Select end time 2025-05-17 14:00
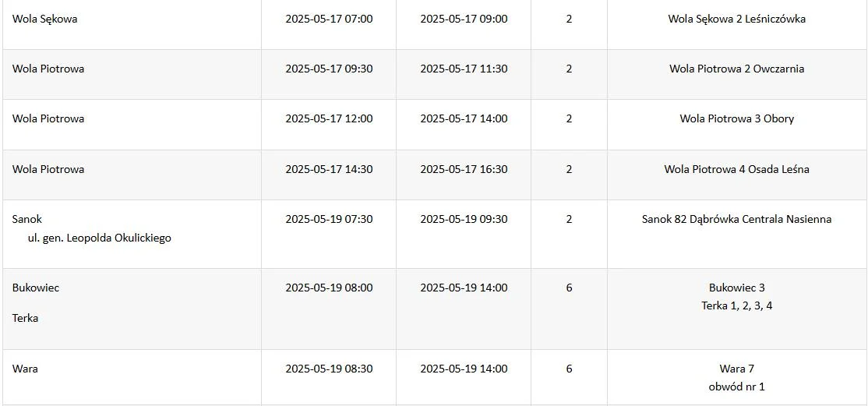Screen dimensions: 868x406 pos(464,118)
